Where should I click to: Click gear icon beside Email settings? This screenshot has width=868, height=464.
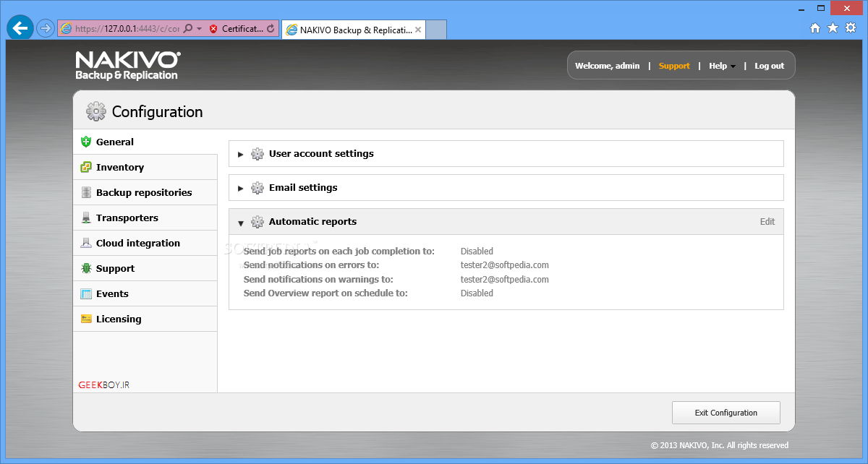pyautogui.click(x=257, y=188)
